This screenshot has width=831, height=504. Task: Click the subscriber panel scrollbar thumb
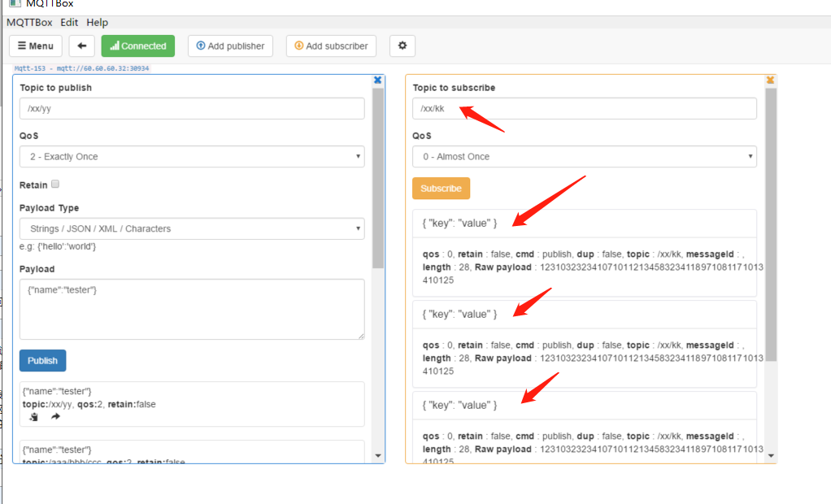point(771,224)
